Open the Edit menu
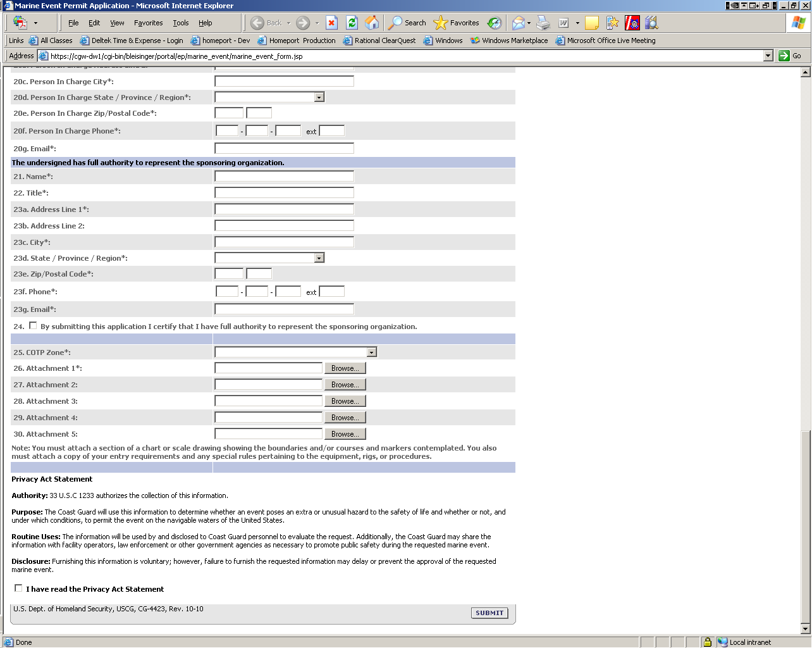This screenshot has height=648, width=812. tap(94, 23)
